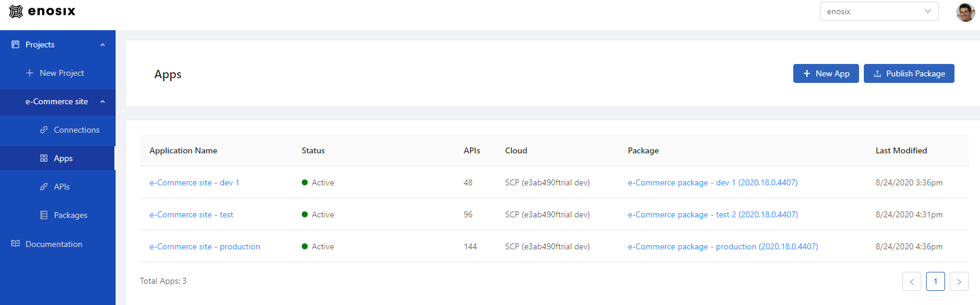Open the Documentation book icon
Viewport: 980px width, 305px height.
pos(15,243)
